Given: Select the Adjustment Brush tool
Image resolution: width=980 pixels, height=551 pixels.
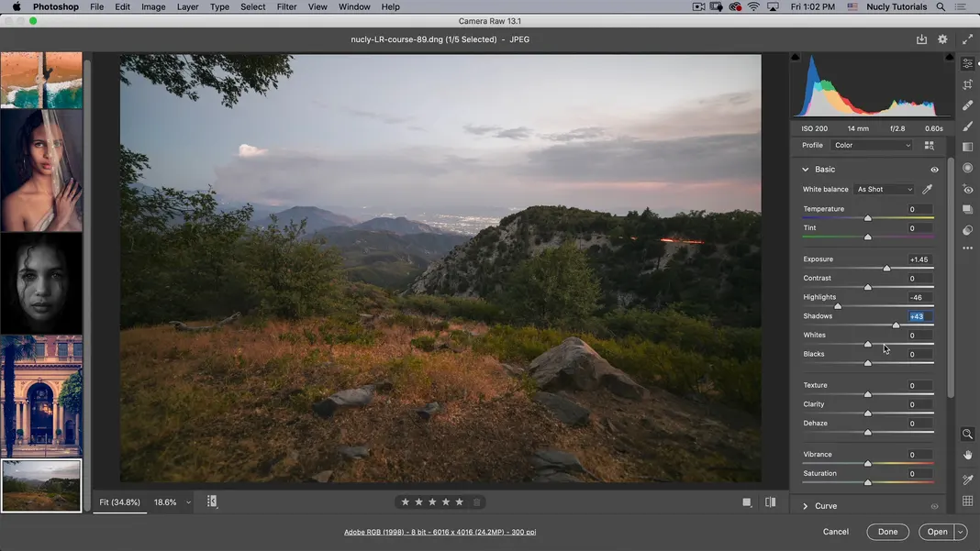Looking at the screenshot, I should pyautogui.click(x=967, y=127).
